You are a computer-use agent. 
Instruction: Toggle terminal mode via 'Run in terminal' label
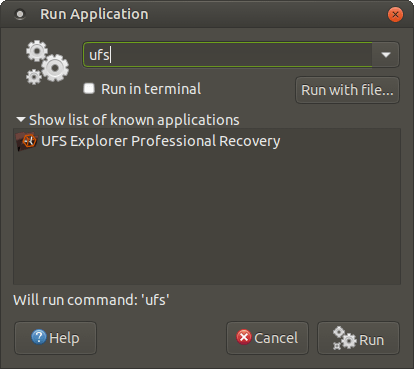(x=151, y=89)
